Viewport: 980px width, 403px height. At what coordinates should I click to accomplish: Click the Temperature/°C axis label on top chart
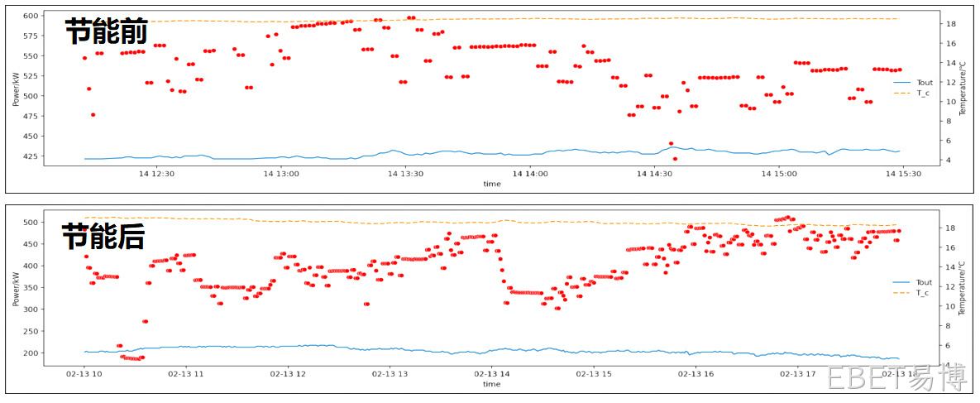[x=963, y=89]
